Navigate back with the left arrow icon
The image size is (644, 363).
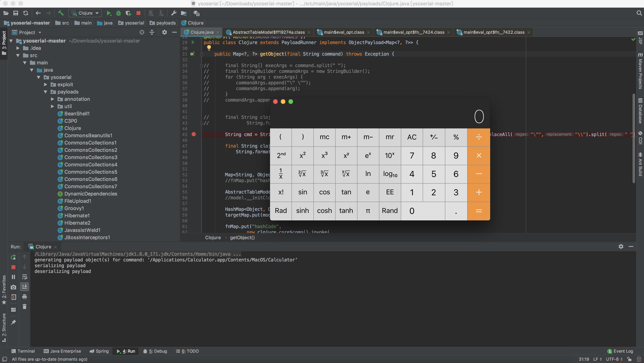point(38,13)
